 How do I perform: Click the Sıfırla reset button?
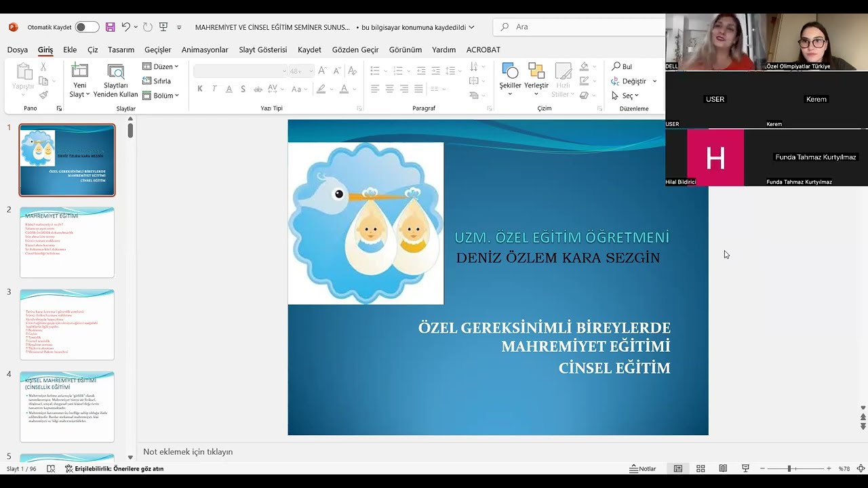pyautogui.click(x=157, y=81)
